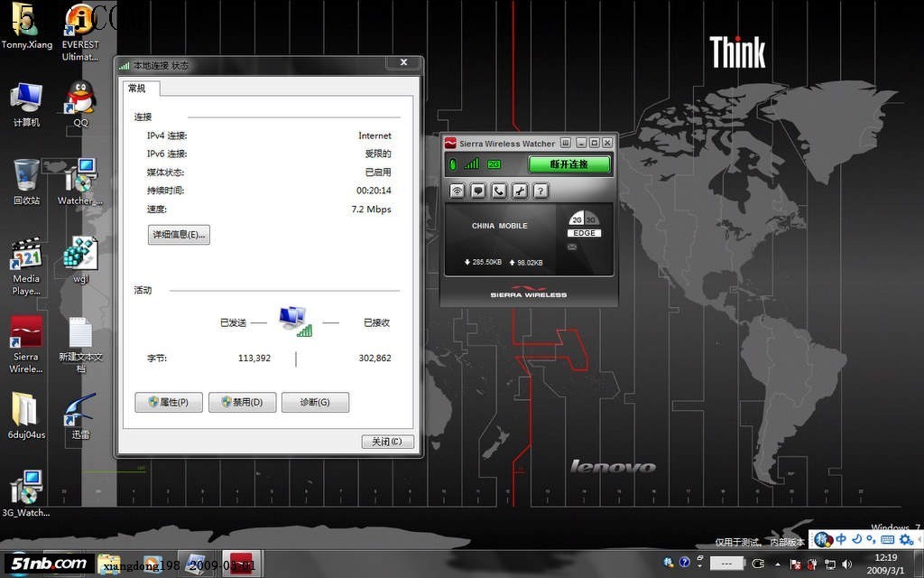Open the 回收站 Recycle Bin icon
The width and height of the screenshot is (924, 578).
tap(26, 182)
